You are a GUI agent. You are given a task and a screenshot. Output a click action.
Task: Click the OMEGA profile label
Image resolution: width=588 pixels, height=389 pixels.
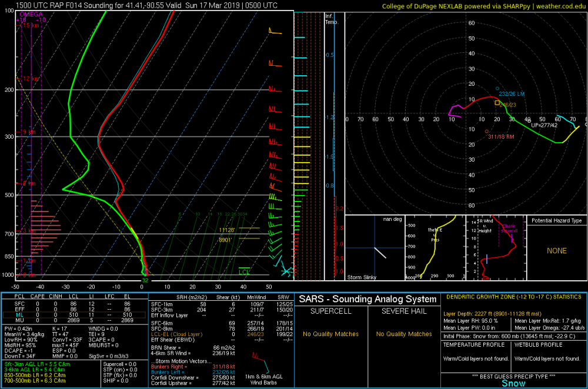pyautogui.click(x=31, y=14)
